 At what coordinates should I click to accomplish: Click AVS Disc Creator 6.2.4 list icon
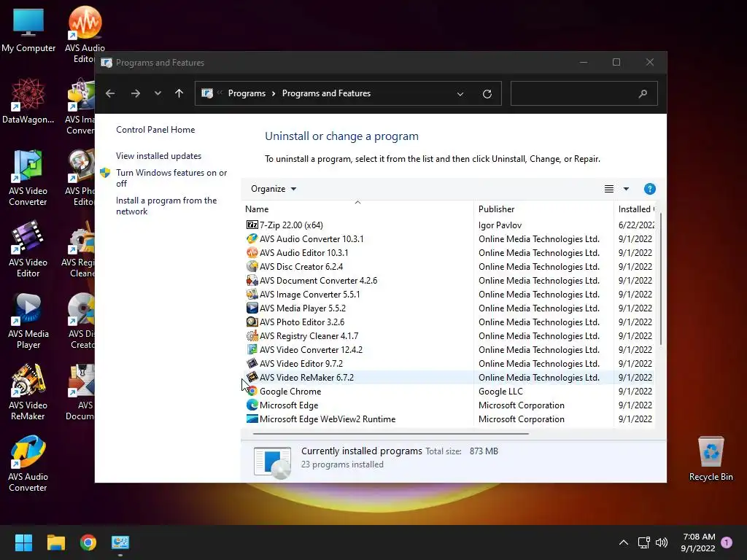[x=252, y=266]
